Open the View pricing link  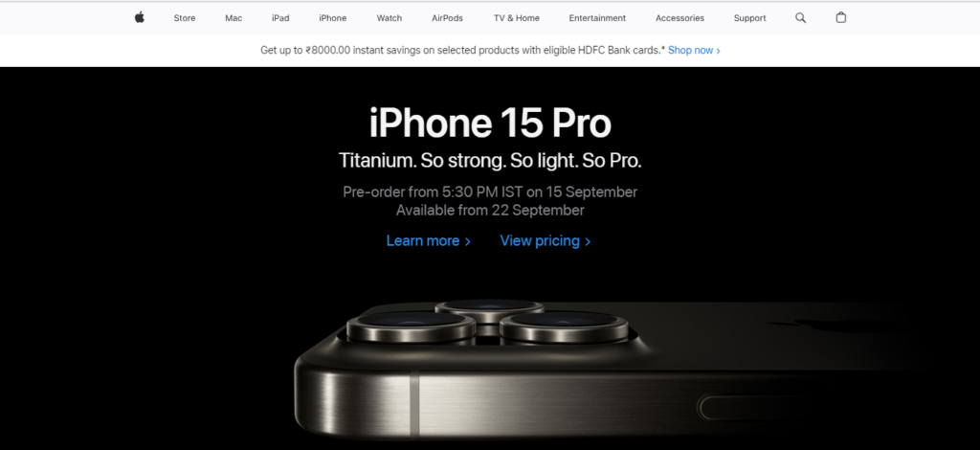point(545,240)
